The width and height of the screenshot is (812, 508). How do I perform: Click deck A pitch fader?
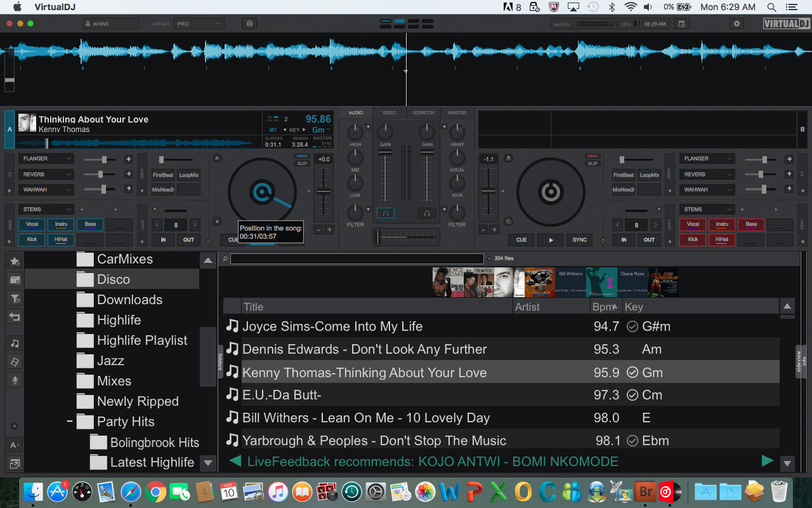[324, 192]
